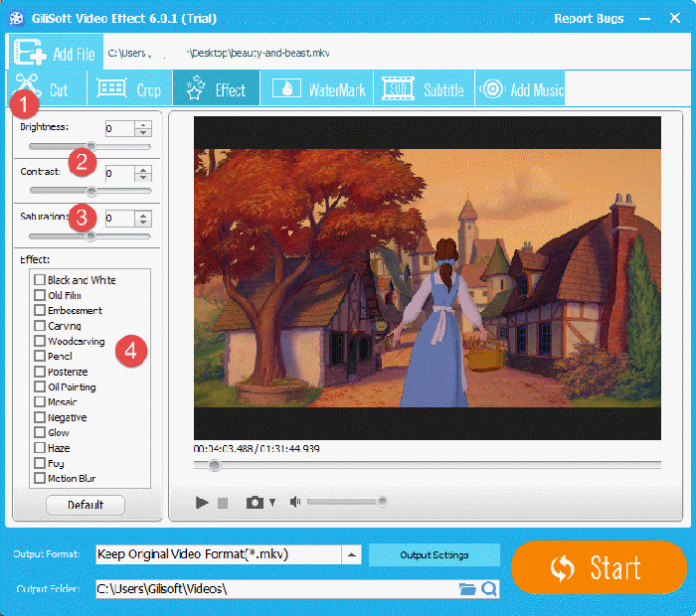Click the Add File icon

point(30,53)
